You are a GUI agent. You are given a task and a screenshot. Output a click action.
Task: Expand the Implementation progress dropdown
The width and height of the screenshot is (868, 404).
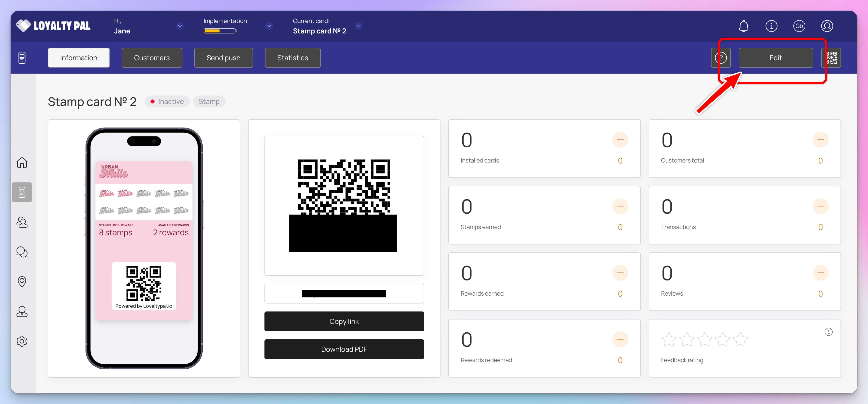(x=269, y=26)
